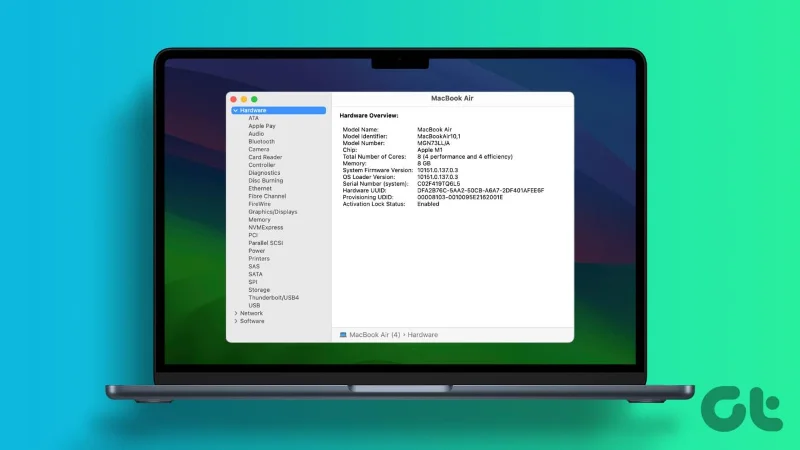
Task: Click the Hardware UUID value
Action: (481, 190)
